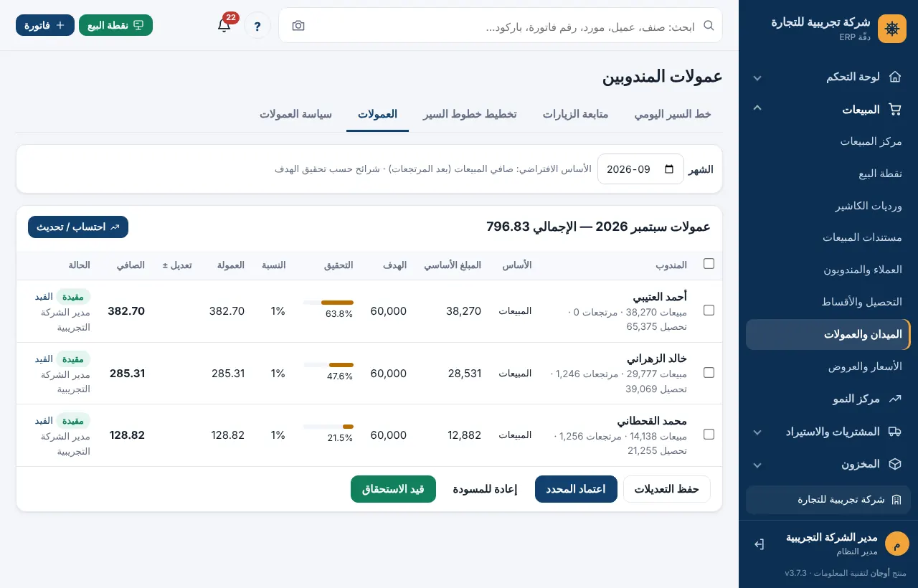The image size is (918, 588).
Task: Expand the المشتريات والاستيراد chevron
Action: point(757,432)
